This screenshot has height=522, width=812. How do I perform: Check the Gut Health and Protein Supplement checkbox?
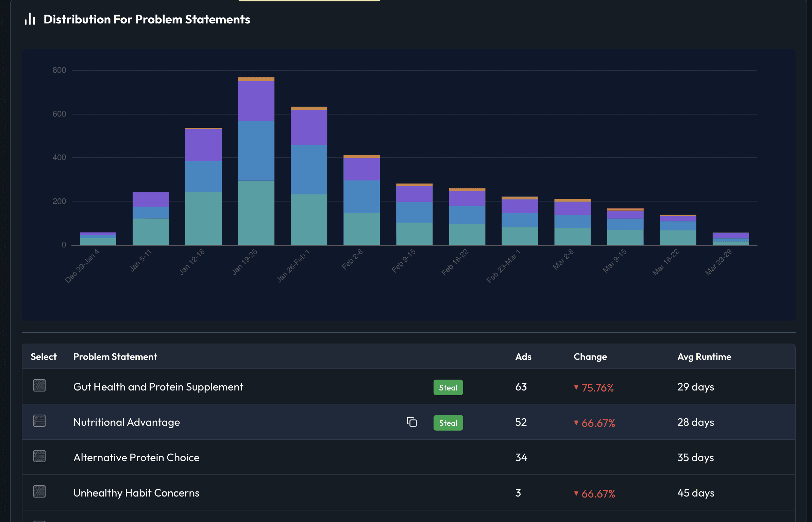tap(39, 386)
